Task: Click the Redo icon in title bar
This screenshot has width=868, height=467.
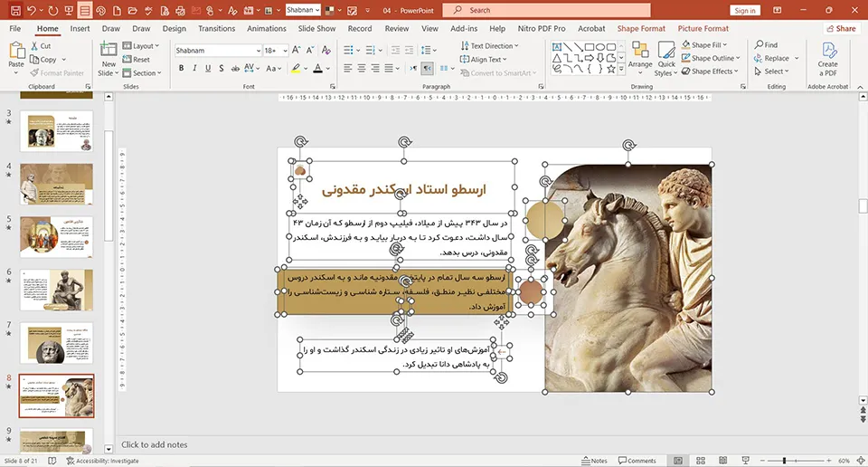Action: (x=53, y=10)
